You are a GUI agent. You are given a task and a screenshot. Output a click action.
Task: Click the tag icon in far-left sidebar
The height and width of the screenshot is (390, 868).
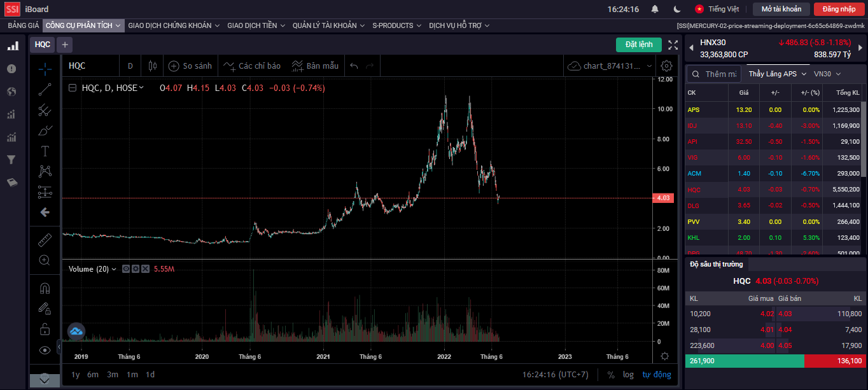click(11, 183)
